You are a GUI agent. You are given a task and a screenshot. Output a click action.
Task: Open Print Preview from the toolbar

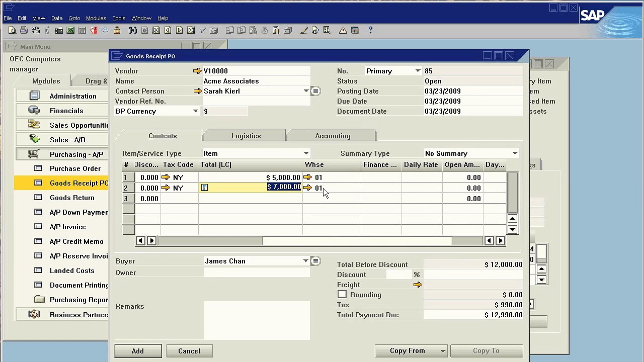coord(12,31)
